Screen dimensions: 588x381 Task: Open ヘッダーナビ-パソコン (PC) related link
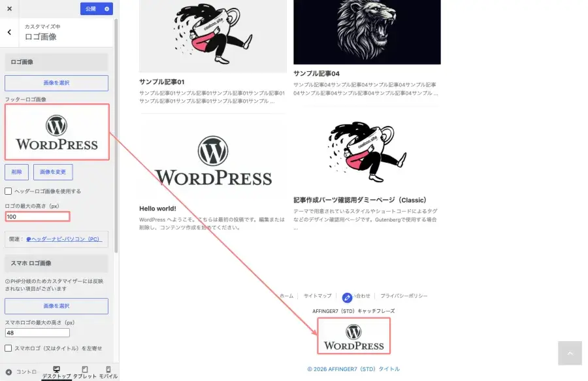click(x=64, y=239)
